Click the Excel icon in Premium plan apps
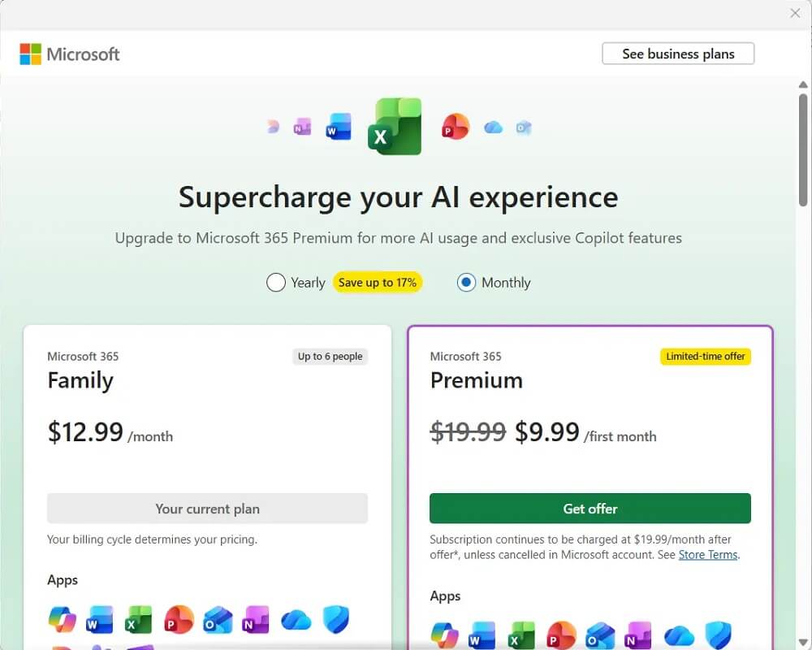The width and height of the screenshot is (812, 650). pos(521,635)
